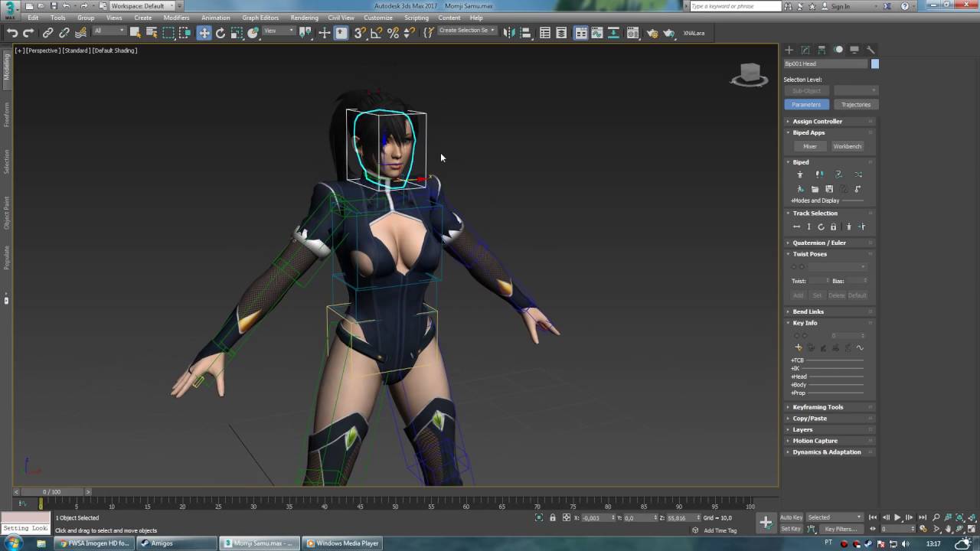Toggle 3D Snaps in toolbar
The width and height of the screenshot is (980, 551).
click(360, 33)
